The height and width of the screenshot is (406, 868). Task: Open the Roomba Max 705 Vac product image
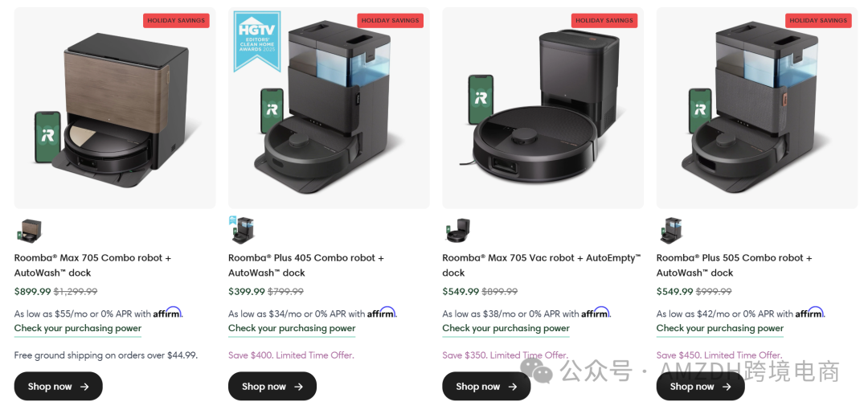[543, 108]
